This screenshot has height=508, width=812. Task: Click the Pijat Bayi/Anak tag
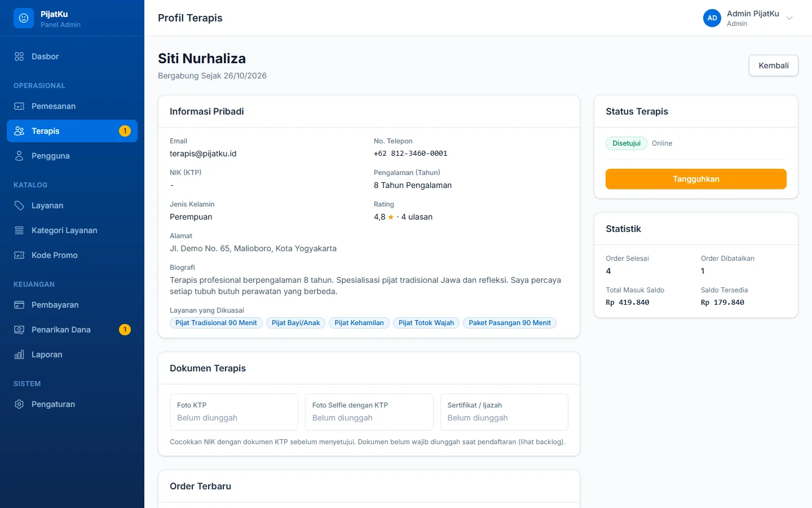295,323
